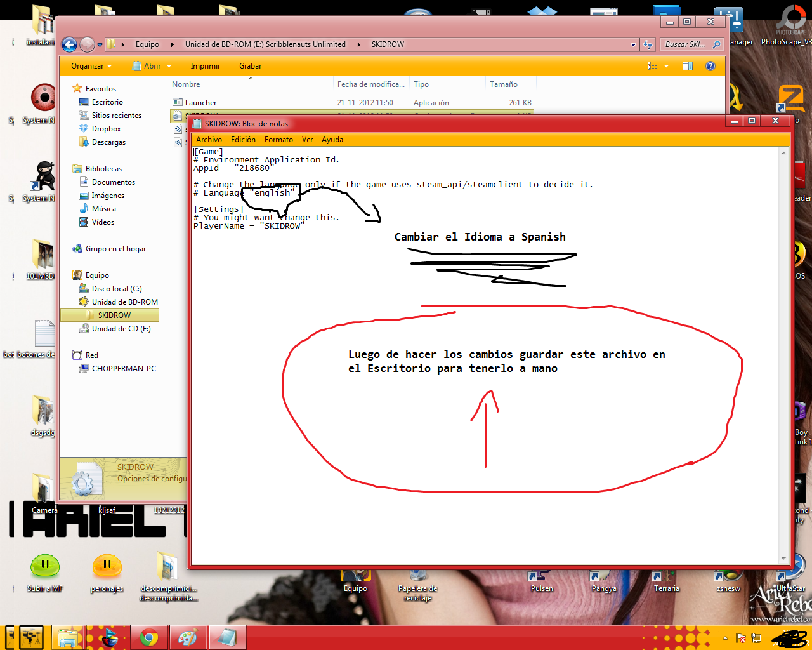Select the descomprimici... folder on the desktop
The width and height of the screenshot is (812, 650).
click(168, 576)
